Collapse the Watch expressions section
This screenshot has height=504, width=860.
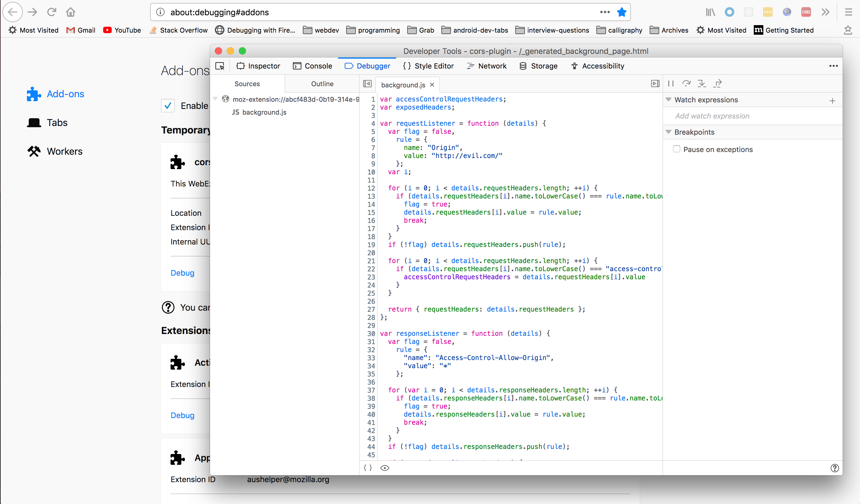pyautogui.click(x=668, y=100)
